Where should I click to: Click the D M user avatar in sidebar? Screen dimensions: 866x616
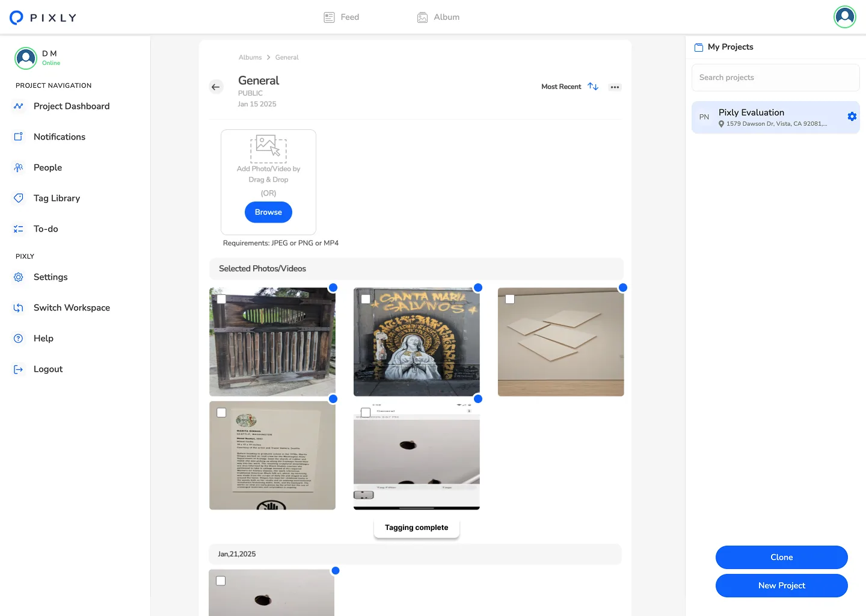(26, 58)
